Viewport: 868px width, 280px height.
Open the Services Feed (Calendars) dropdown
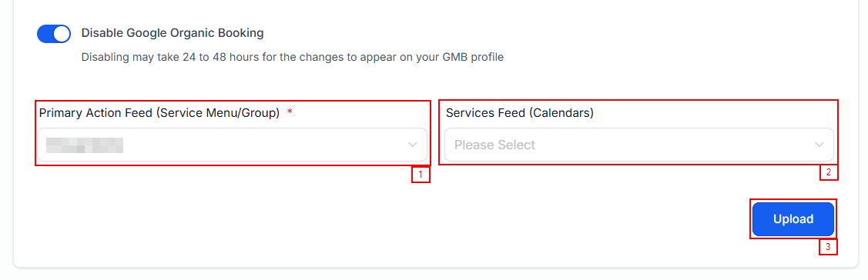pos(638,145)
